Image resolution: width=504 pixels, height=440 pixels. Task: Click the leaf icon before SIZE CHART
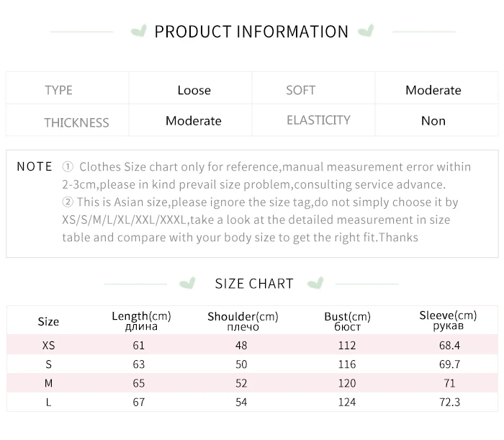pyautogui.click(x=188, y=283)
